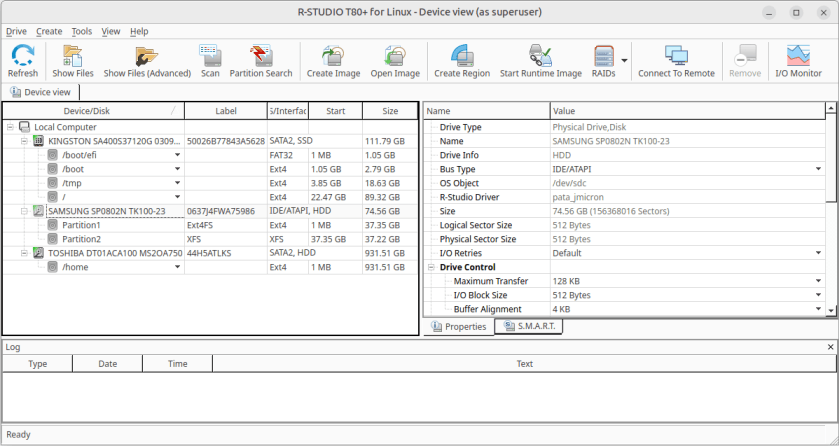Switch to the S.M.A.R.T. tab

pyautogui.click(x=529, y=326)
